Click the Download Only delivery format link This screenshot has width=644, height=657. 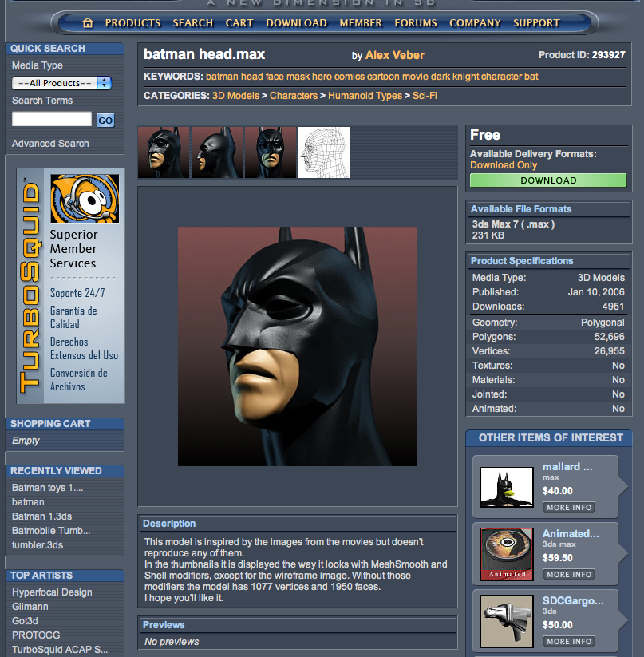click(x=504, y=165)
